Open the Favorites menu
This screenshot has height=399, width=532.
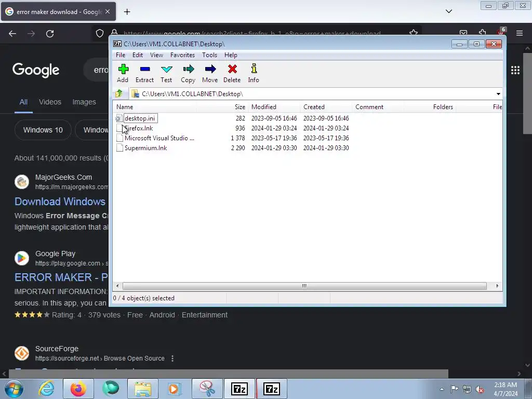182,55
